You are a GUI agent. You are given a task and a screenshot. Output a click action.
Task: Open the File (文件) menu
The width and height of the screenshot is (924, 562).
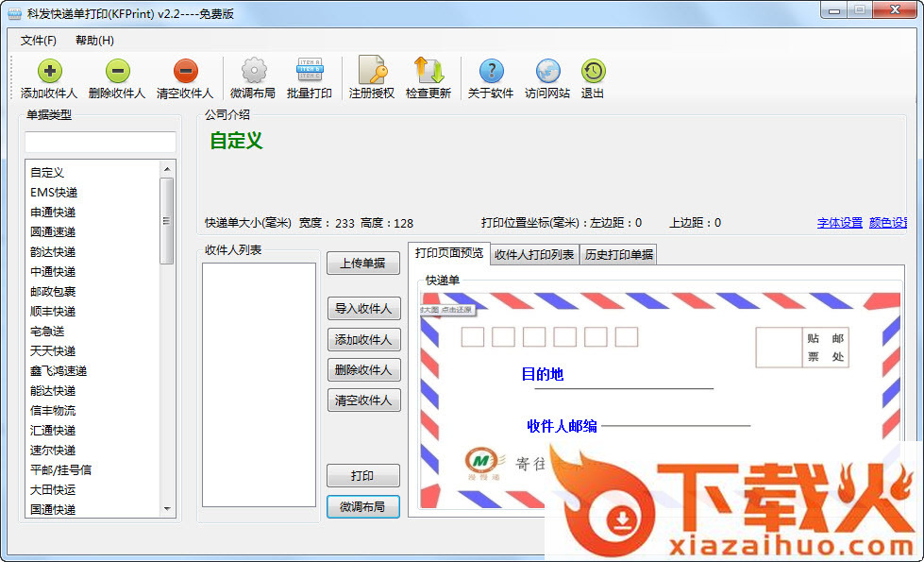click(39, 41)
